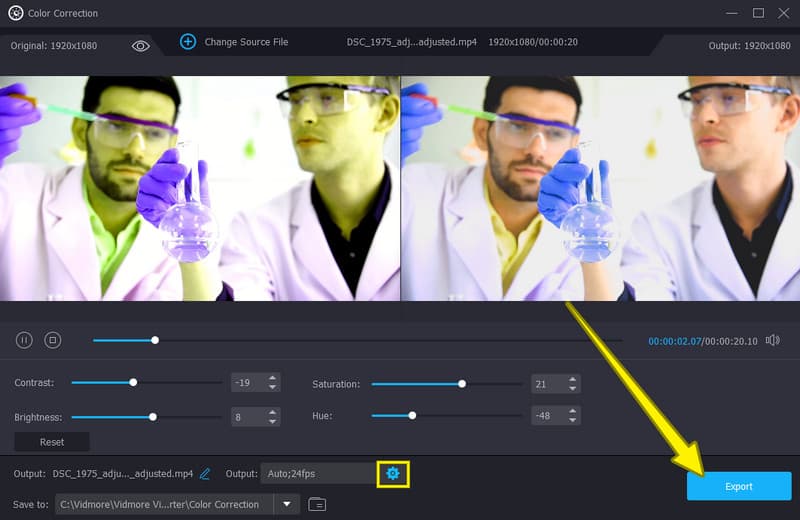Pause the video playback
The image size is (800, 520).
[x=24, y=340]
